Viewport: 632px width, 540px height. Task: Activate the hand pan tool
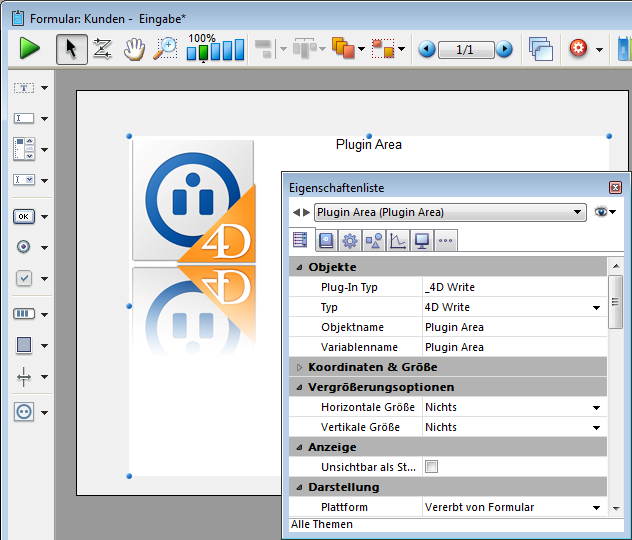(x=133, y=48)
